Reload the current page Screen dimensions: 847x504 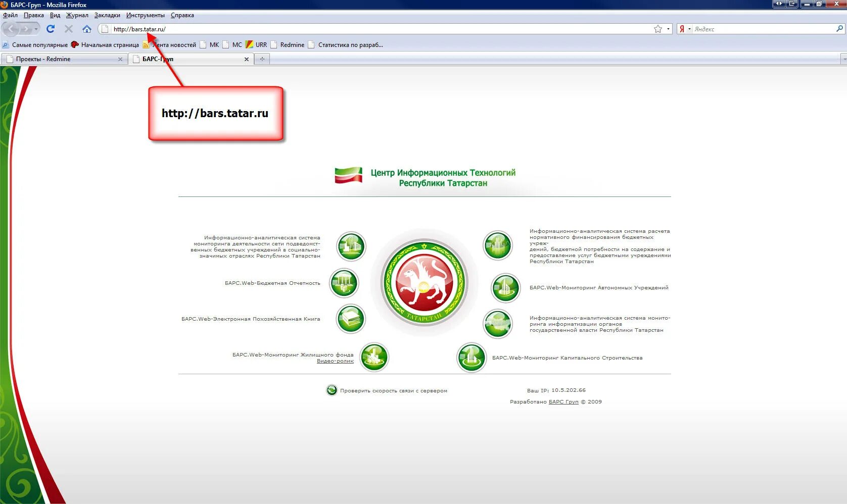(51, 29)
